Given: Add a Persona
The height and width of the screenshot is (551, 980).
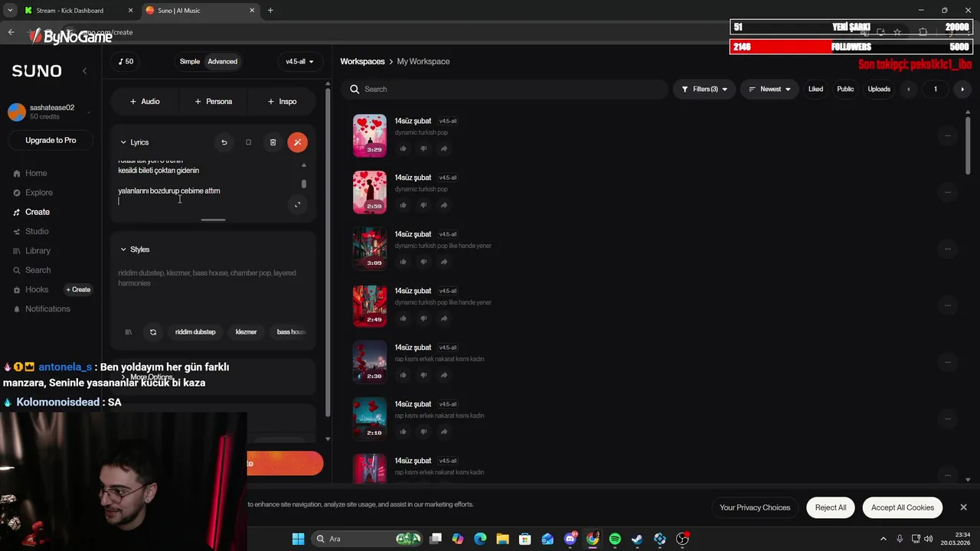Looking at the screenshot, I should (214, 101).
